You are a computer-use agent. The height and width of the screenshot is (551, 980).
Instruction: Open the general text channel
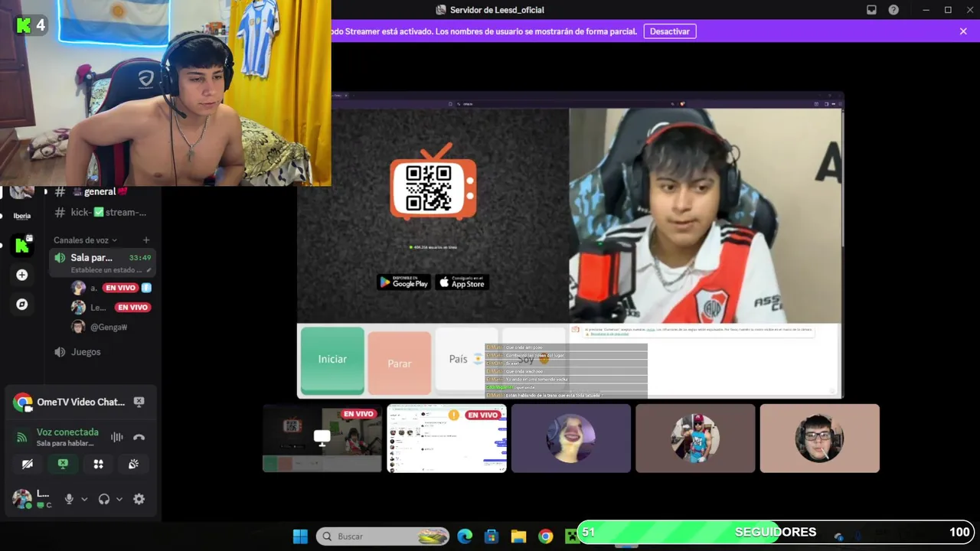[100, 191]
